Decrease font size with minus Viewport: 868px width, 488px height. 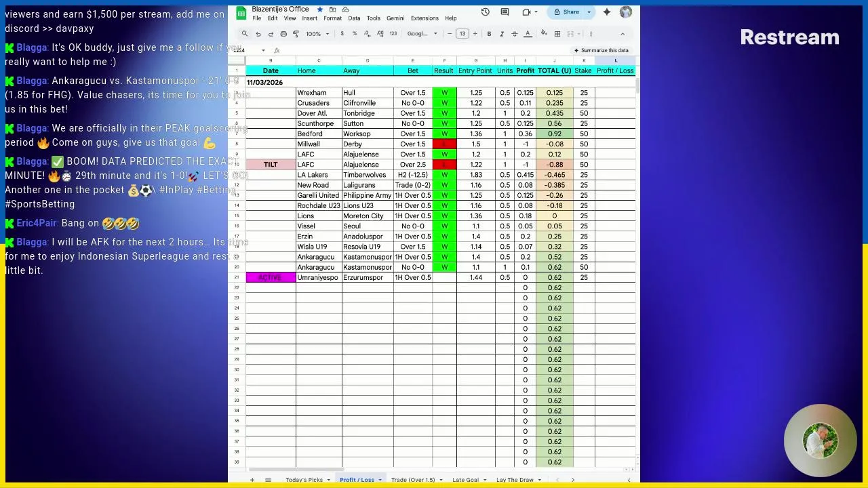coord(450,34)
